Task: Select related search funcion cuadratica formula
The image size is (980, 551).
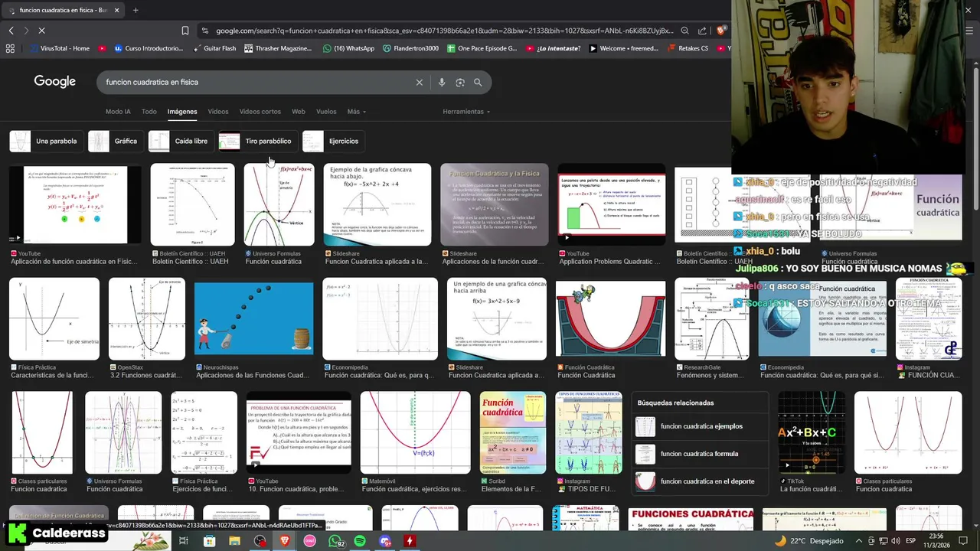Action: click(701, 454)
